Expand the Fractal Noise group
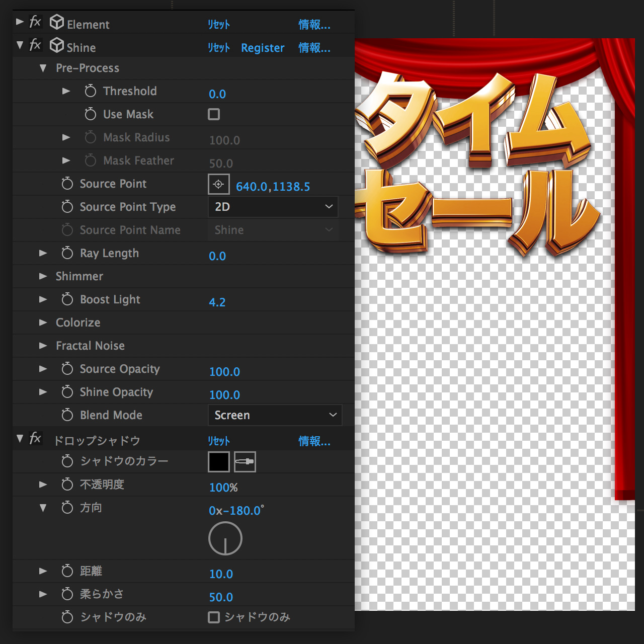 (43, 346)
